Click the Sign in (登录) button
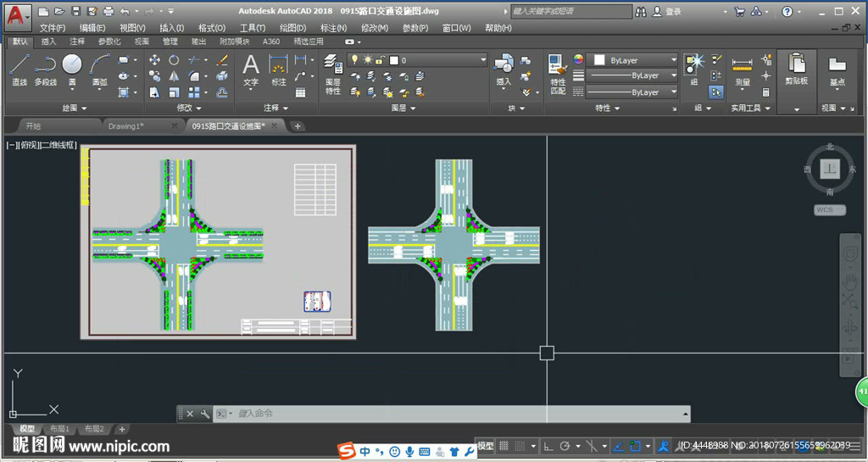The image size is (868, 462). (x=667, y=12)
